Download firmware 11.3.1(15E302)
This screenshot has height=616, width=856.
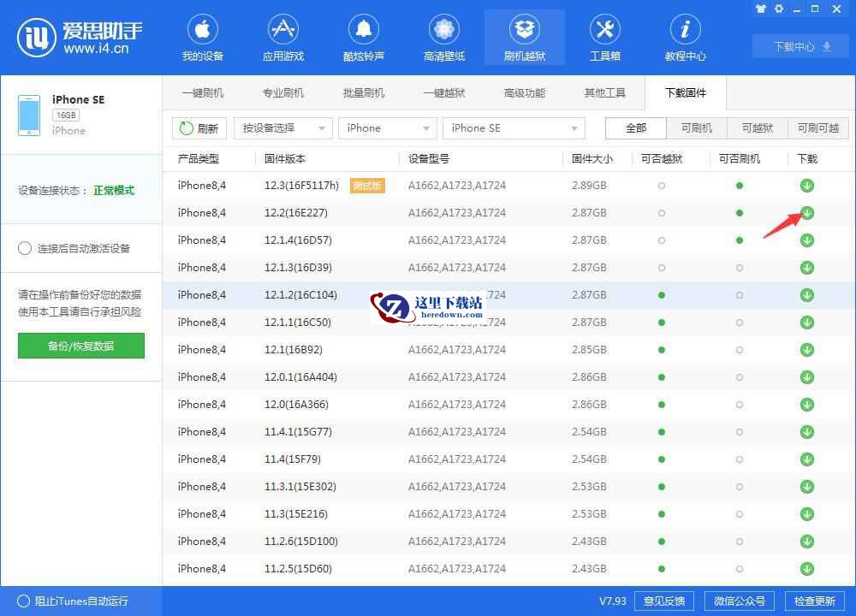coord(807,486)
